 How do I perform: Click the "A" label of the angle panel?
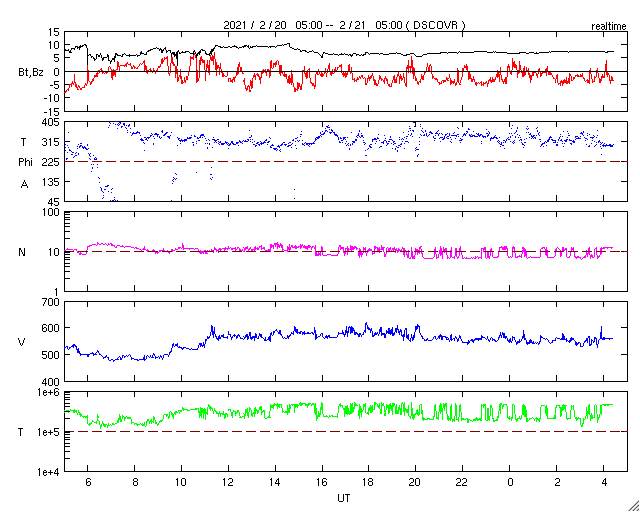point(24,185)
